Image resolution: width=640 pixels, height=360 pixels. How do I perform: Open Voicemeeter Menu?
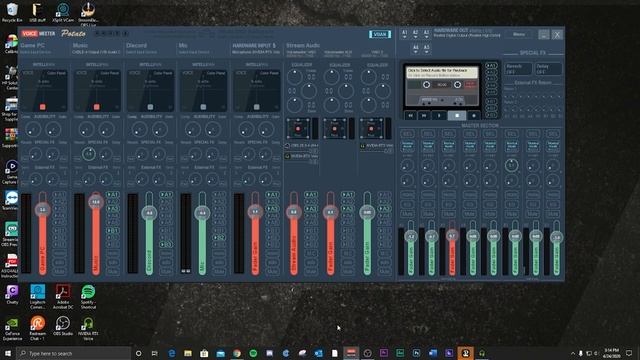pyautogui.click(x=519, y=34)
